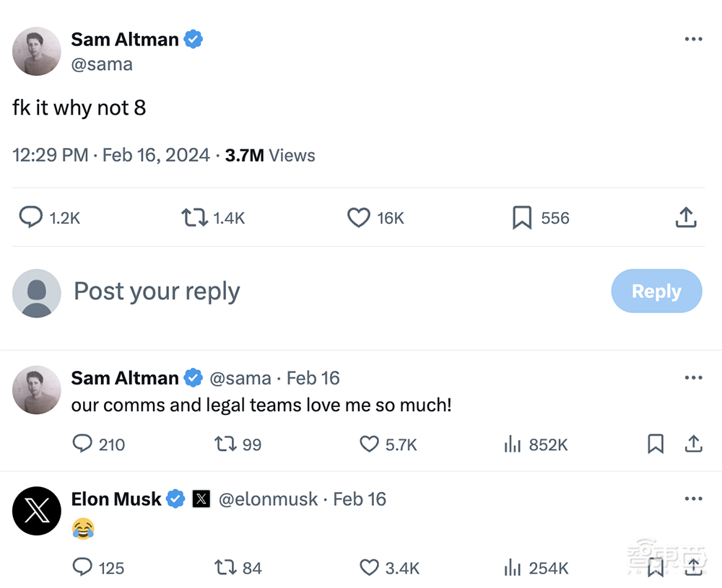The image size is (722, 588).
Task: Bookmark Sam Altman's 'comms and legal' reply
Action: (x=656, y=444)
